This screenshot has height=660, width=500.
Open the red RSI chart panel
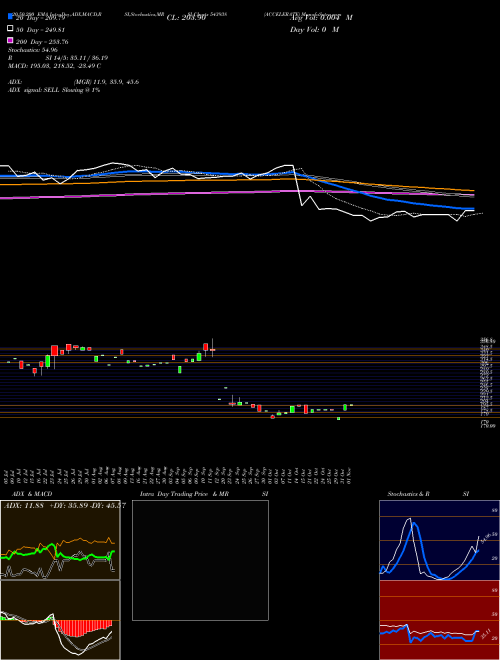[439, 620]
